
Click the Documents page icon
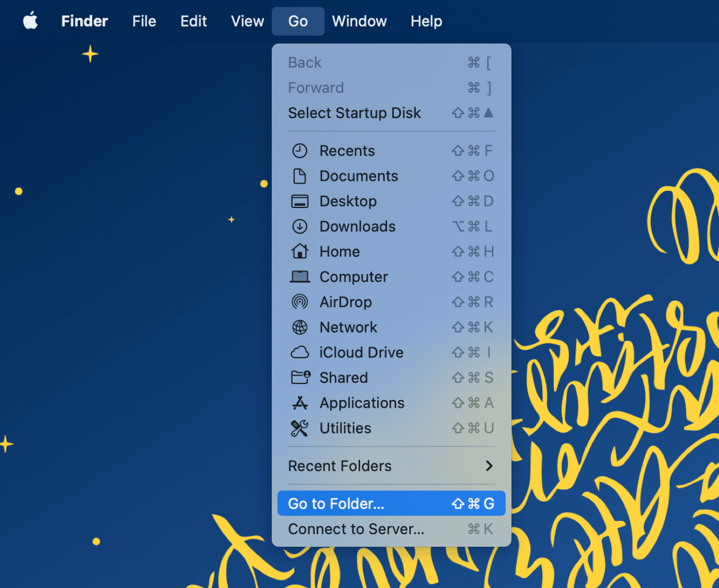pyautogui.click(x=300, y=176)
